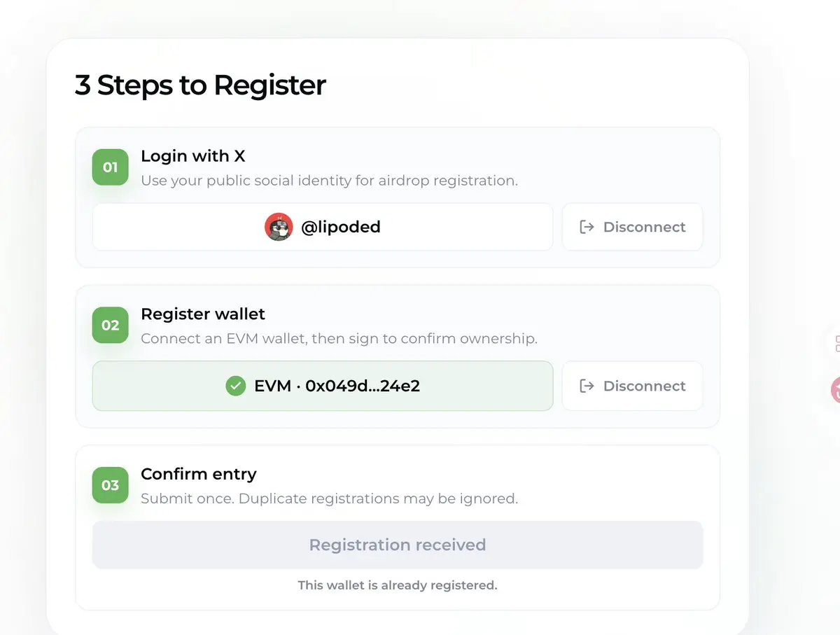
Task: Click the 'Submit once' duplicate registrations note
Action: click(x=330, y=498)
